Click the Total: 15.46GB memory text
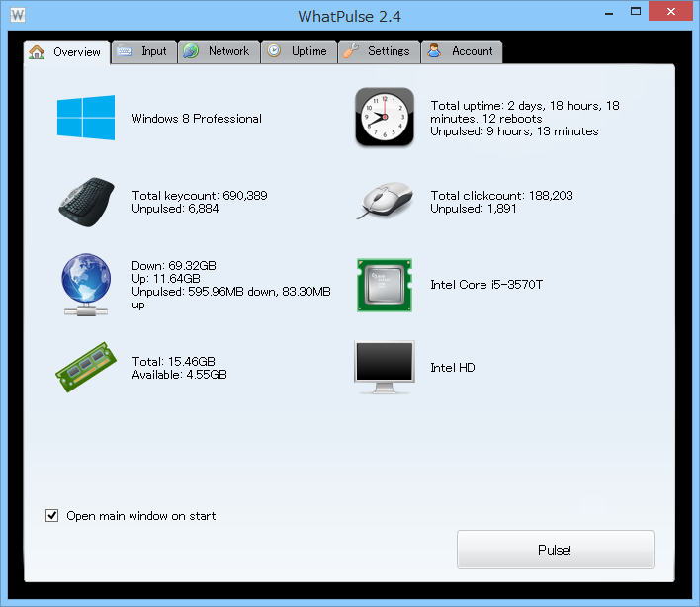Screen dimensions: 700x607 tap(173, 361)
